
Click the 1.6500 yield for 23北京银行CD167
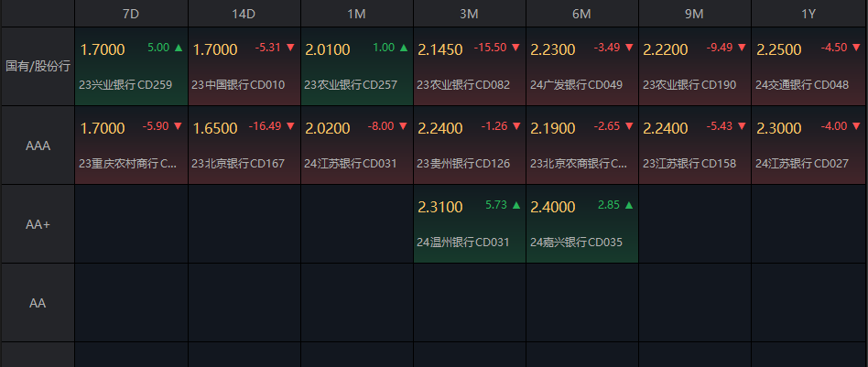coord(214,129)
